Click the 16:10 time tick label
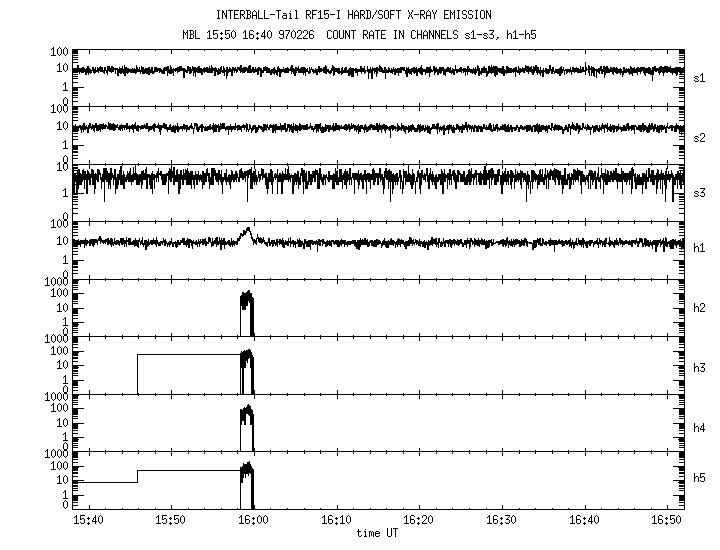The image size is (720, 550). 336,520
